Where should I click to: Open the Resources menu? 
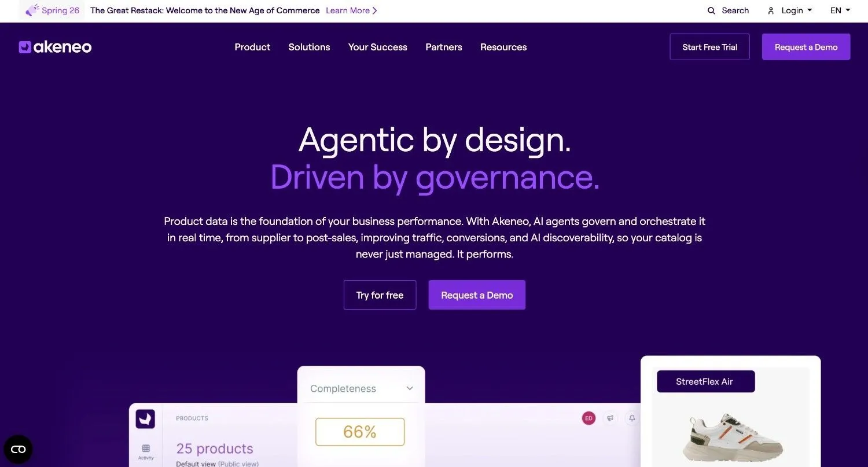tap(503, 47)
